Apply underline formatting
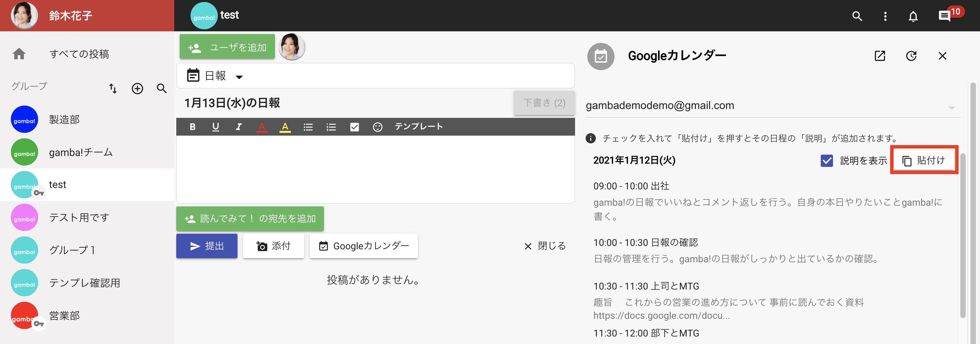Image resolution: width=980 pixels, height=344 pixels. tap(215, 127)
